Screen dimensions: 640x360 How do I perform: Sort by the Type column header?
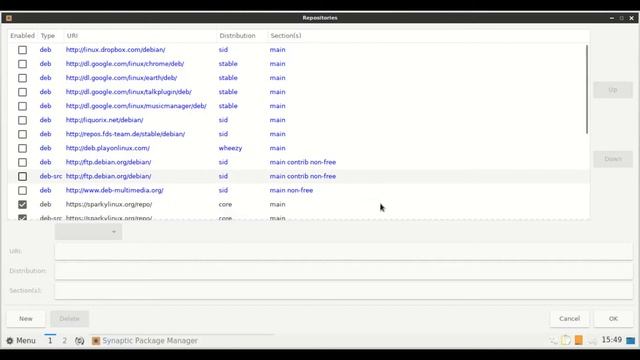[x=48, y=36]
